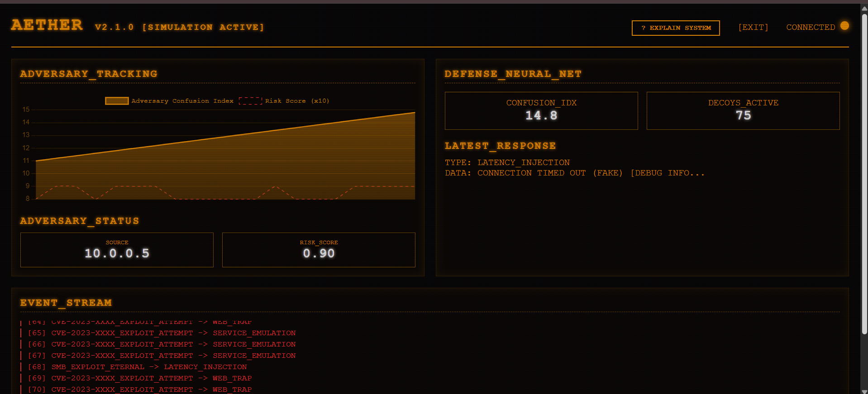Select the TYPE: LATENCY_INJECTION line
This screenshot has width=868, height=394.
point(507,163)
